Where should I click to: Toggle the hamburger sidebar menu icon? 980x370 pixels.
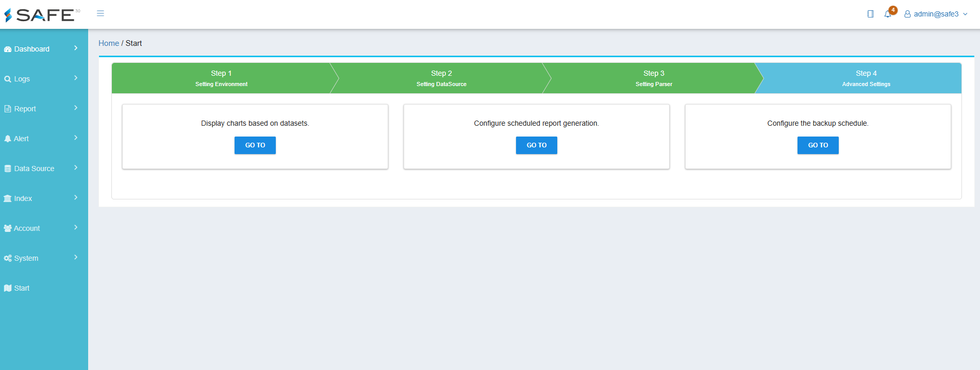coord(101,13)
